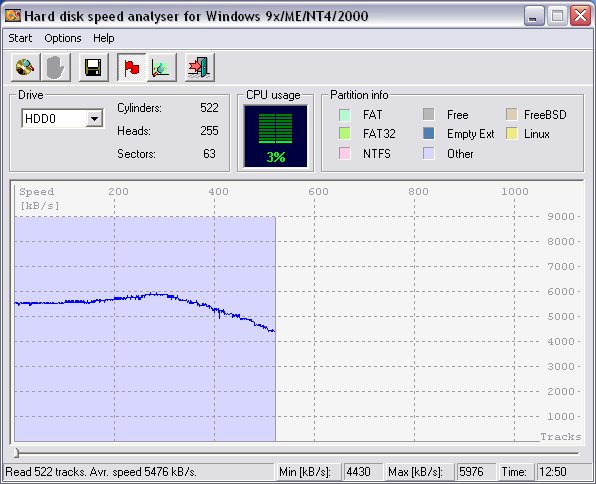
Task: Click the Max kB/s value 5976 field
Action: pyautogui.click(x=475, y=472)
